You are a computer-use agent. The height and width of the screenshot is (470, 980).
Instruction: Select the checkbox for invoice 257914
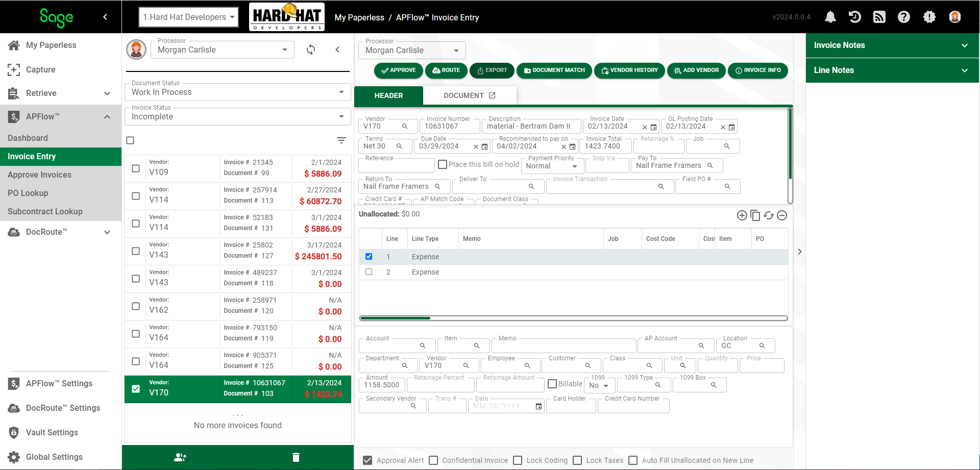coord(136,196)
